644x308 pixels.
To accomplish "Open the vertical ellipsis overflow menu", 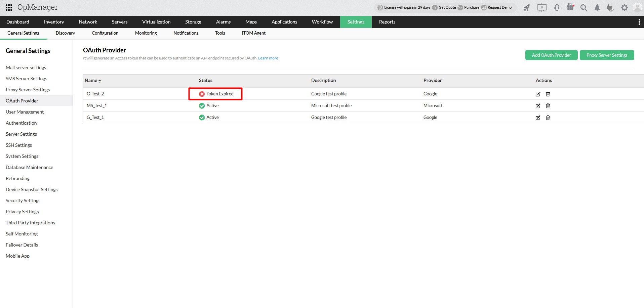I will [x=640, y=22].
